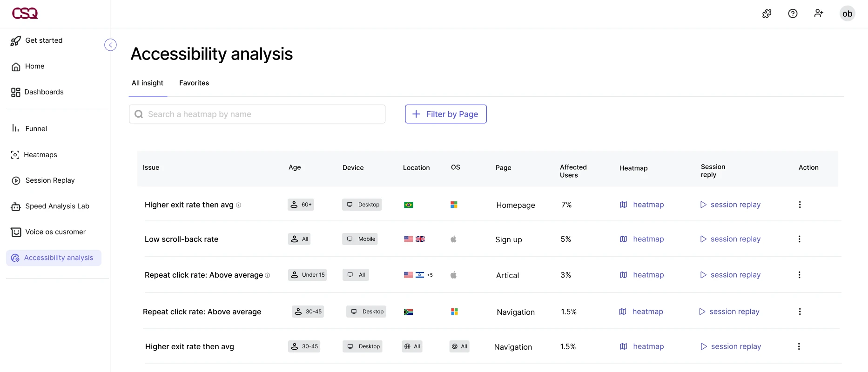
Task: Open action menu for Artical row
Action: [799, 275]
